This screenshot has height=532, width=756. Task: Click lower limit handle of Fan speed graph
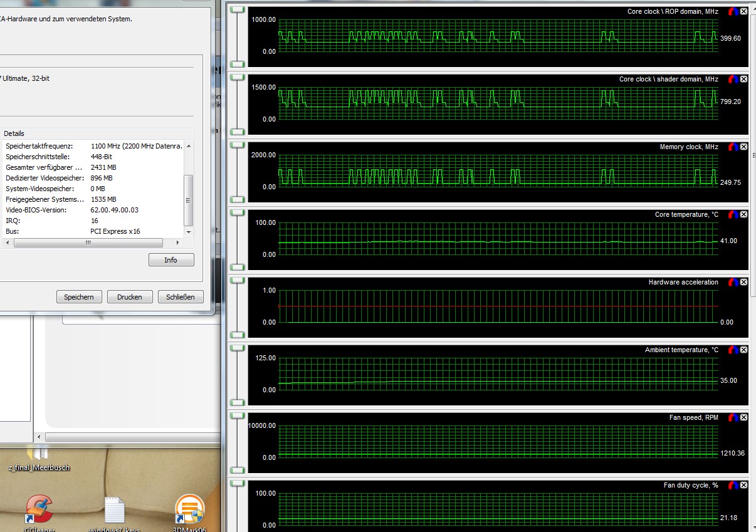(x=237, y=470)
